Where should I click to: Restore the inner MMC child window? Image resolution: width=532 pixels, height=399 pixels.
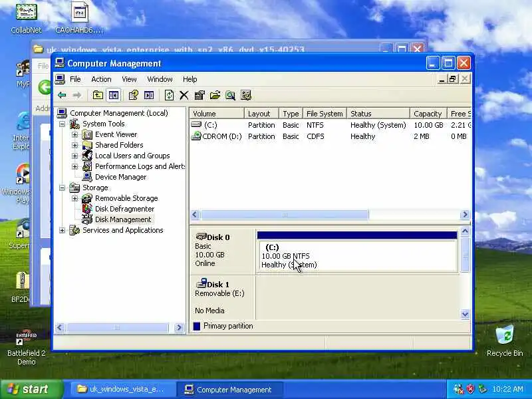coord(452,79)
